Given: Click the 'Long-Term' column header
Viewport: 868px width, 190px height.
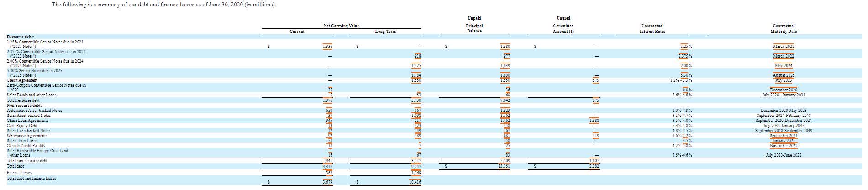Looking at the screenshot, I should [385, 32].
